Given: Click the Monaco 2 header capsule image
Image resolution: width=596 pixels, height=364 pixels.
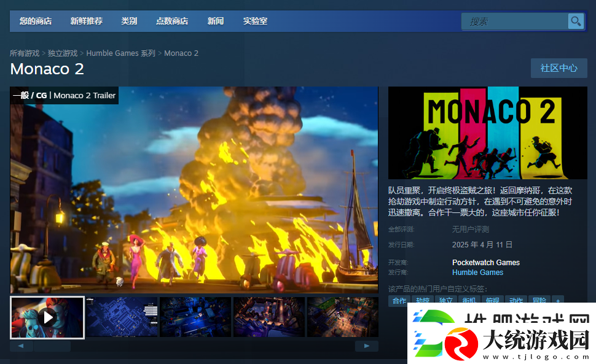Looking at the screenshot, I should [x=488, y=133].
